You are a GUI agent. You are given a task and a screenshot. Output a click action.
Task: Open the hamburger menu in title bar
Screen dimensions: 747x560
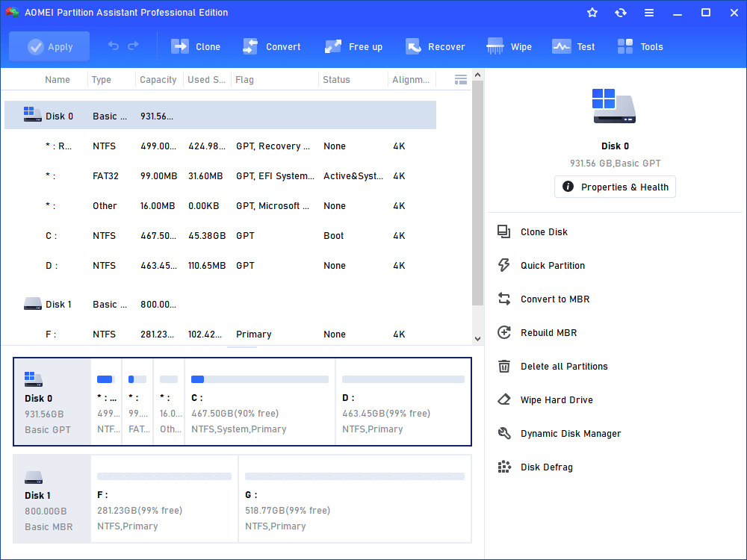pos(649,13)
